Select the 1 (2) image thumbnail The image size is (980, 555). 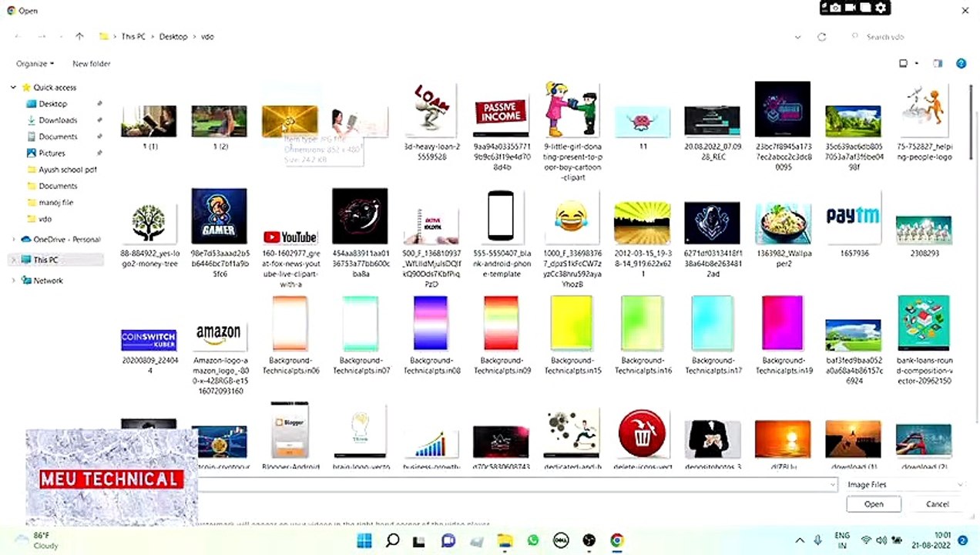coord(220,122)
